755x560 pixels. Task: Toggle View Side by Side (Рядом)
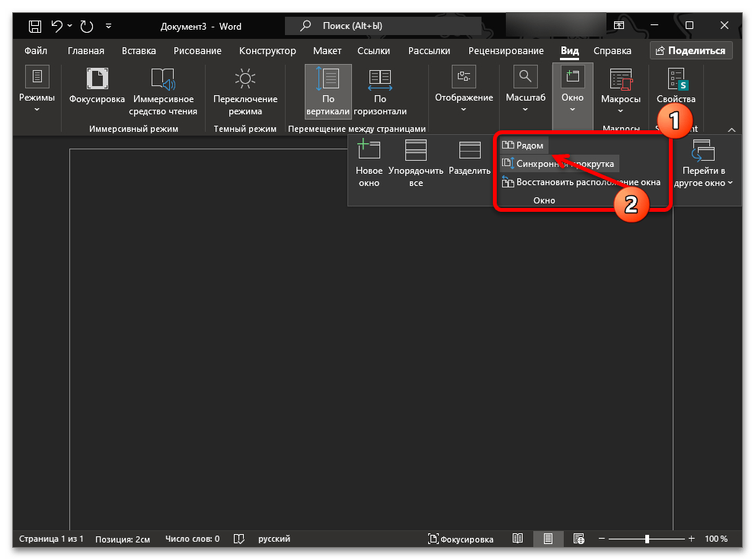(x=523, y=146)
